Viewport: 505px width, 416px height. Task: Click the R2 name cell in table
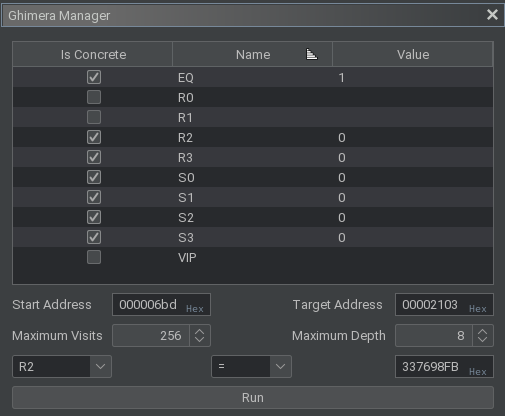tap(252, 137)
